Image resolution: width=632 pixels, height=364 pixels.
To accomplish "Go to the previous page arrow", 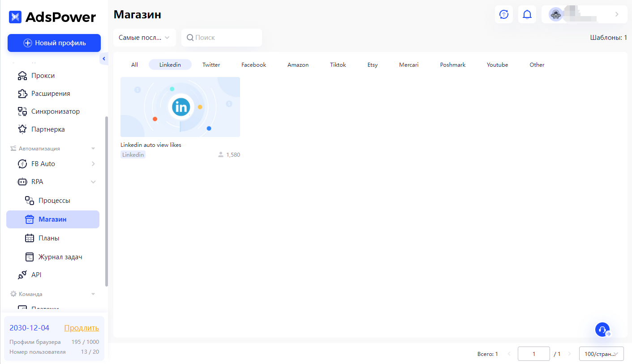I will pyautogui.click(x=509, y=354).
